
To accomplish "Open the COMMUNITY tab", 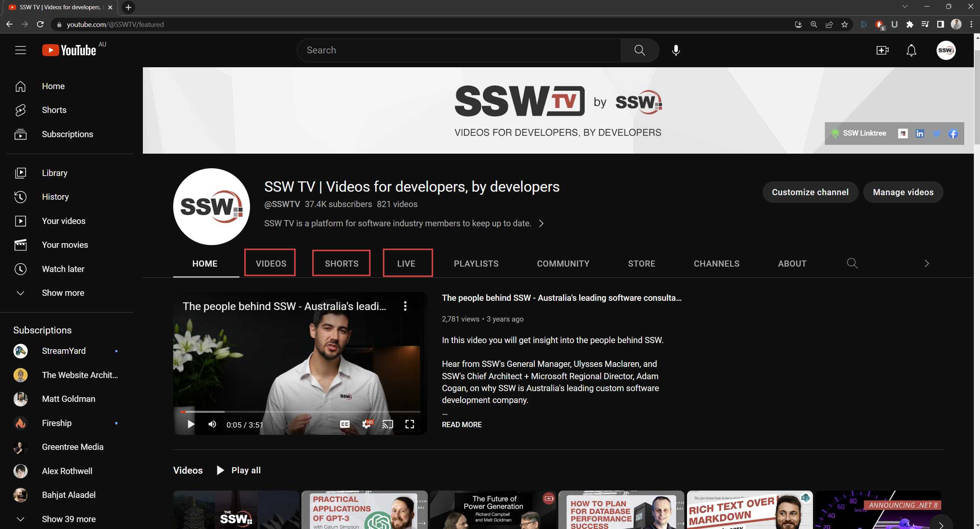I will [563, 264].
